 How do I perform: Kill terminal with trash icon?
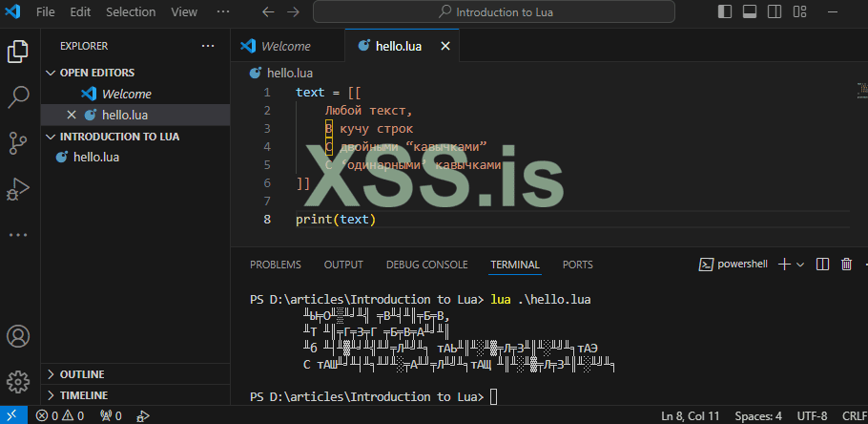click(x=845, y=265)
